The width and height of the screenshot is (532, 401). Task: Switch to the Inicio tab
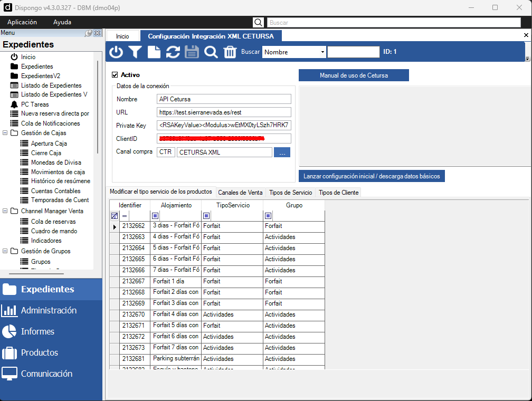pyautogui.click(x=122, y=36)
